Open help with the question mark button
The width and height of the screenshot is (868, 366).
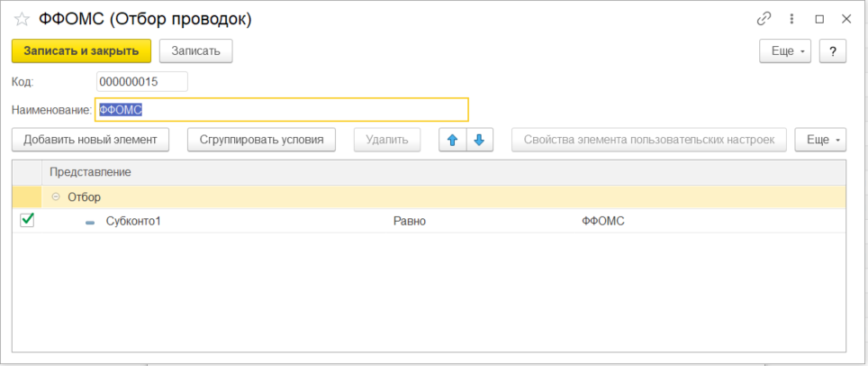pos(833,51)
